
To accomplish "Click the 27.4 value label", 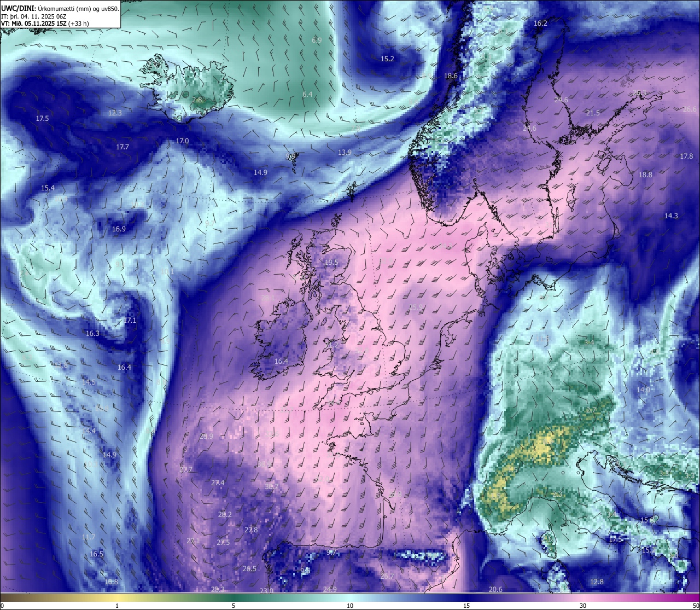I will click(x=218, y=483).
